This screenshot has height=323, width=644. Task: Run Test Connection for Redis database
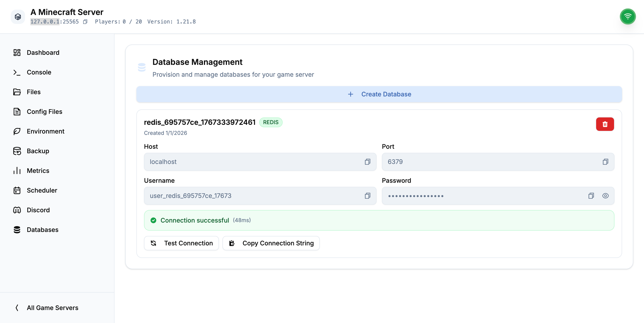tap(181, 243)
